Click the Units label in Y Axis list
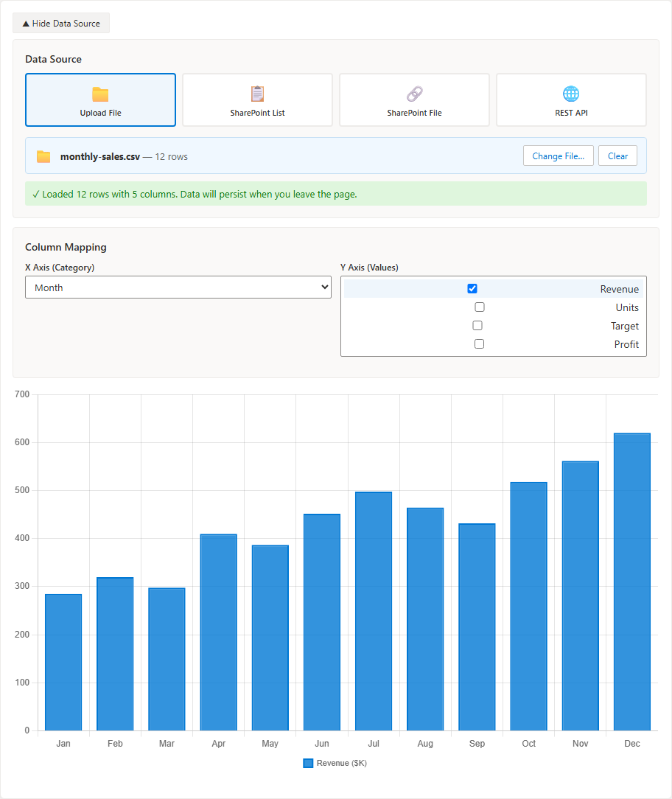The width and height of the screenshot is (672, 799). click(626, 307)
